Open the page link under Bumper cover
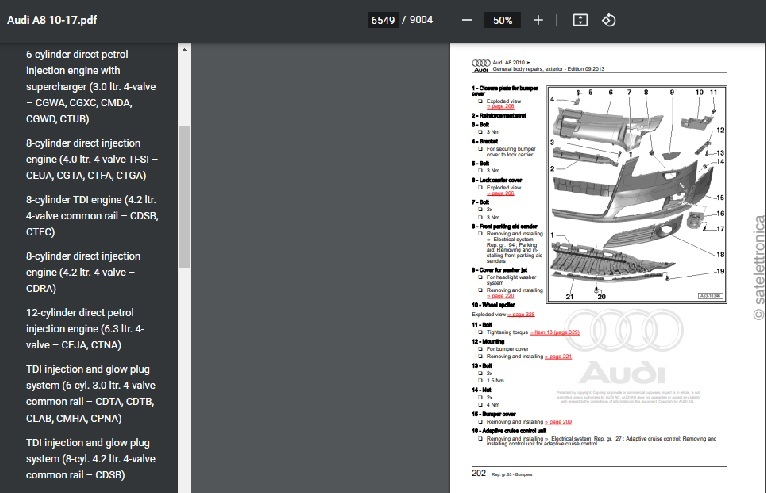 (559, 423)
